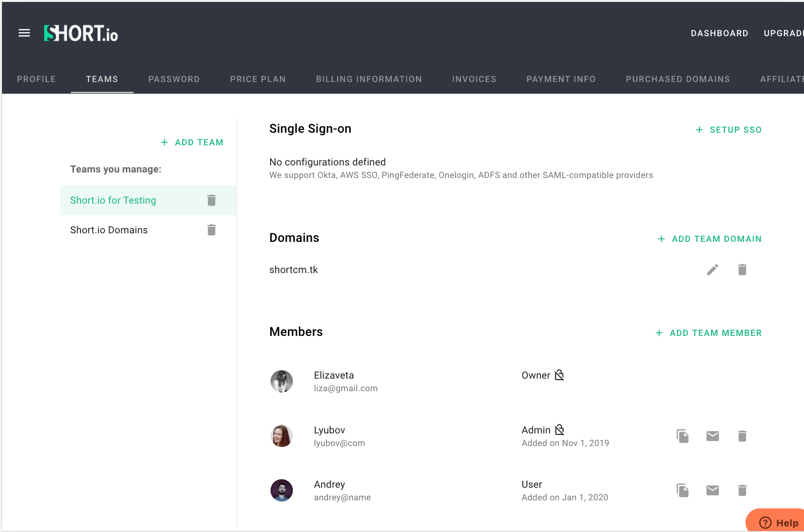The image size is (804, 532).
Task: Click the Admin role label
Action: coord(536,430)
